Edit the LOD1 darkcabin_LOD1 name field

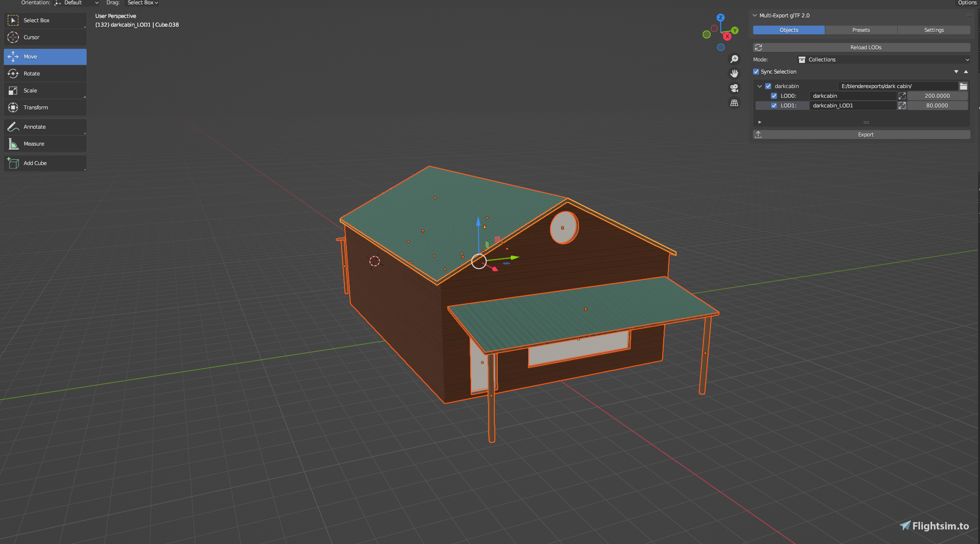(x=853, y=106)
